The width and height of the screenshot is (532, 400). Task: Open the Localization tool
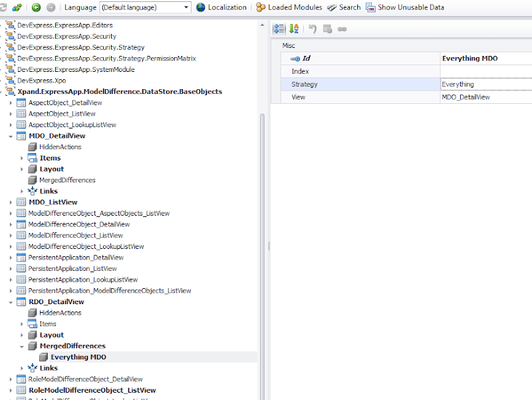pos(221,7)
